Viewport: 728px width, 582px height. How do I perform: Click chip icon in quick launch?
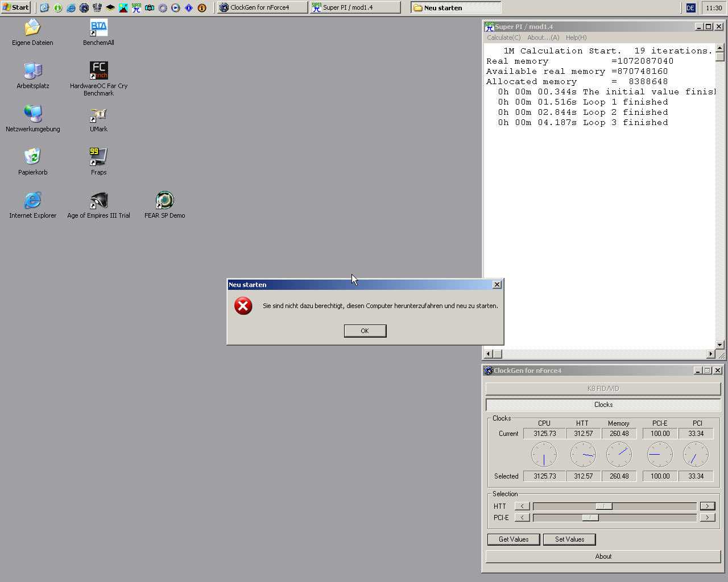point(110,8)
